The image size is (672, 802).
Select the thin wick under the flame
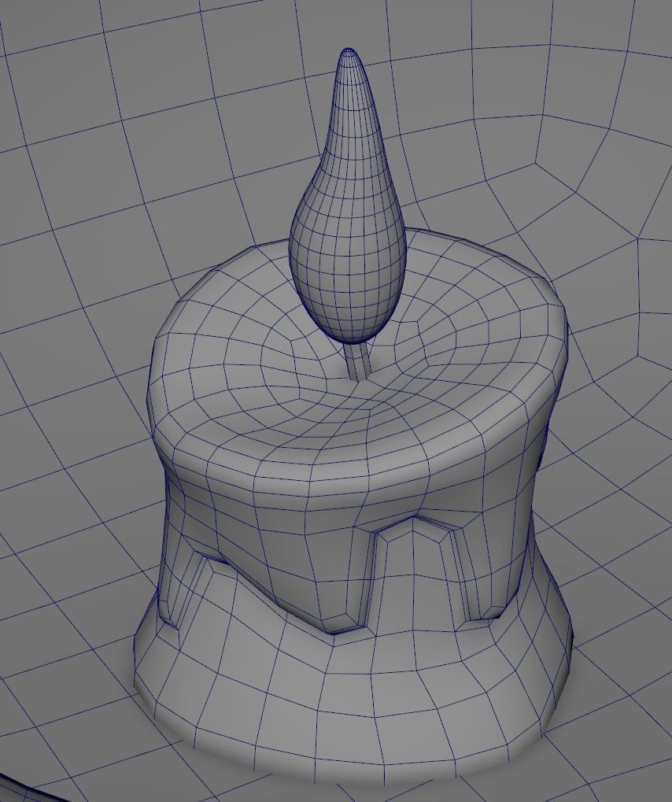[357, 360]
